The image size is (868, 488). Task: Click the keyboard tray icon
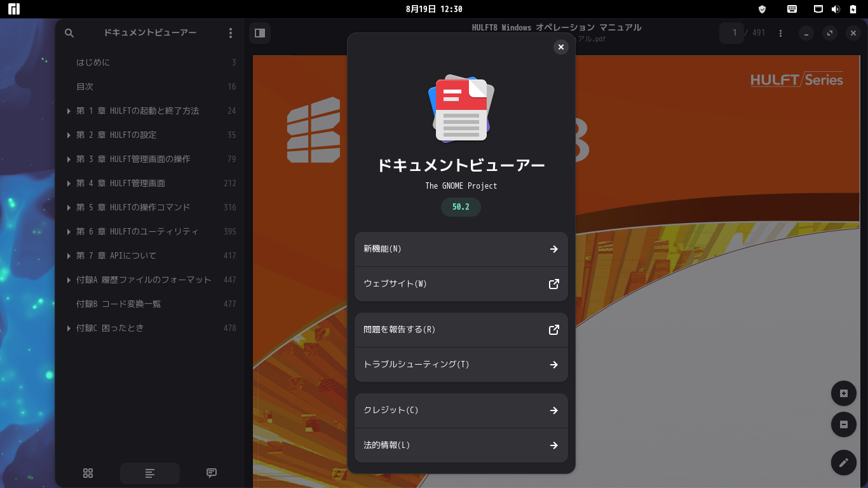(792, 9)
